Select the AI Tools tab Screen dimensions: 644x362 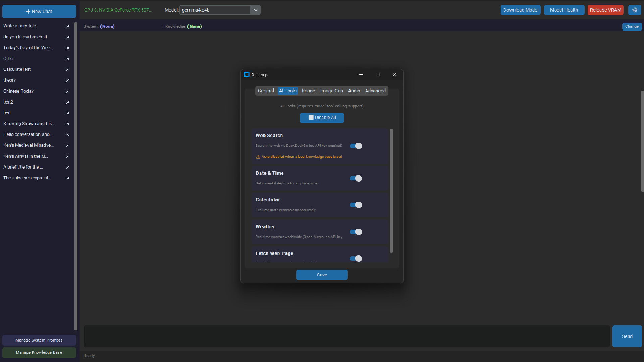click(x=287, y=91)
